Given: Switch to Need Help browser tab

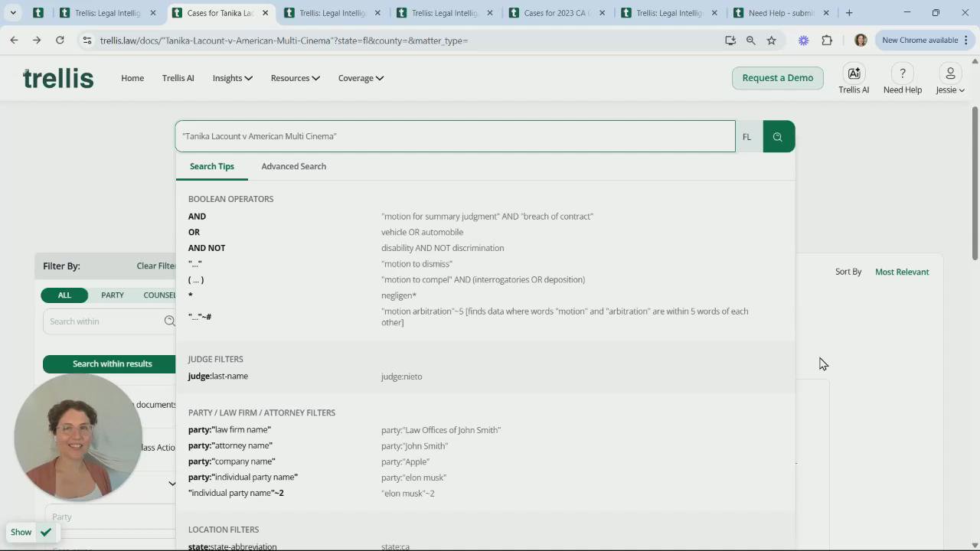Looking at the screenshot, I should click(x=782, y=13).
